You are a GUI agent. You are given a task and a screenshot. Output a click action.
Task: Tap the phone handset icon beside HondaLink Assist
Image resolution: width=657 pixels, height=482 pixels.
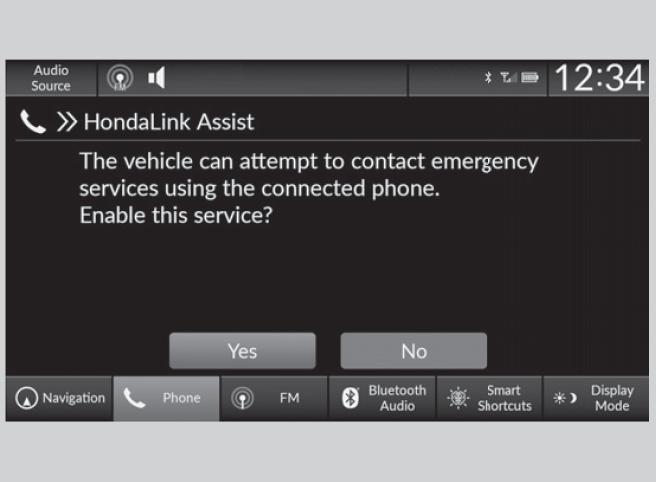pos(33,122)
